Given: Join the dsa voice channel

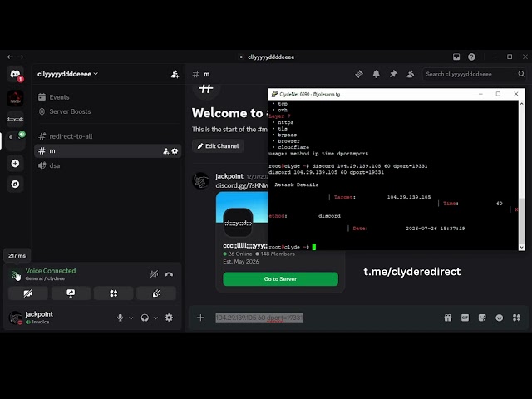Looking at the screenshot, I should pyautogui.click(x=107, y=165).
